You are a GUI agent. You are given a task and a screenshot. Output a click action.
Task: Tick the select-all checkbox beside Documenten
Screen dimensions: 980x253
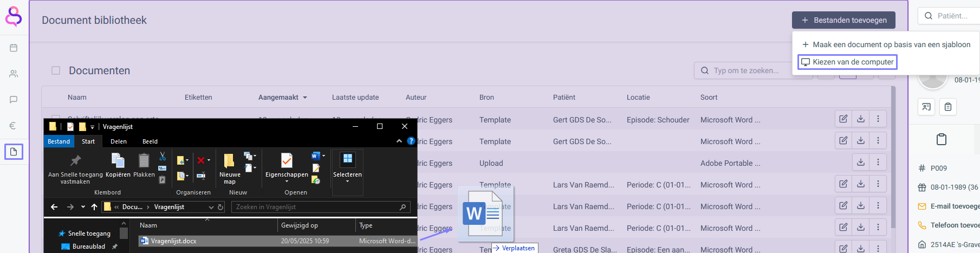(x=56, y=70)
